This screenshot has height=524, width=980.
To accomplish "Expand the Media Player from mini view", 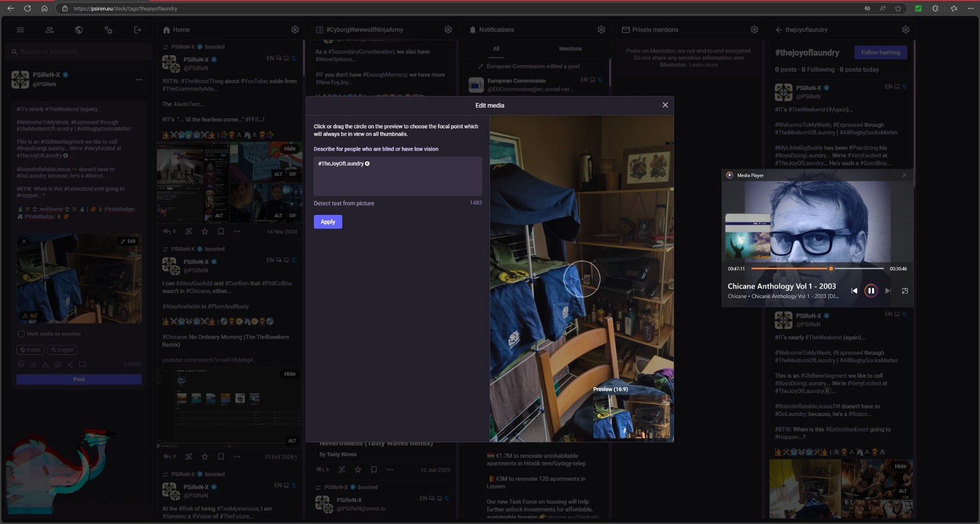I will [905, 291].
